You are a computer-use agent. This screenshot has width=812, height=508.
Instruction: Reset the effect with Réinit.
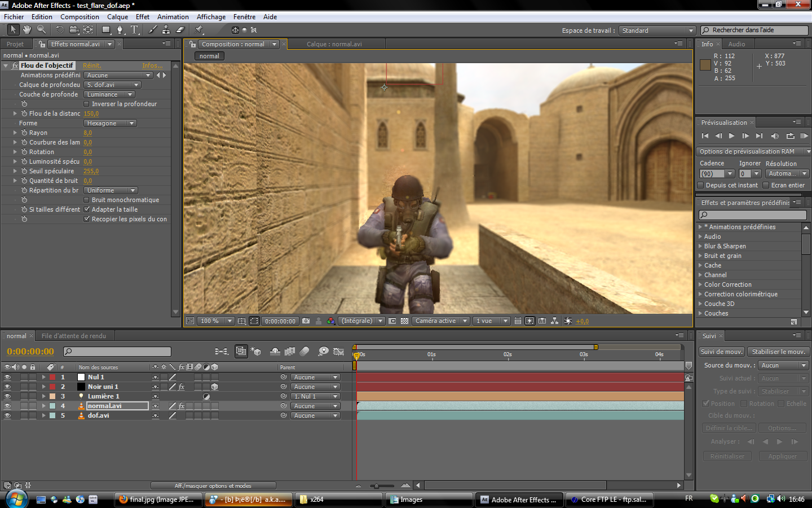tap(91, 65)
